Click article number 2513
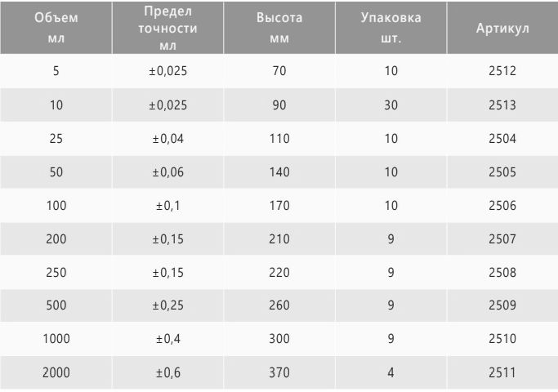Image resolution: width=558 pixels, height=392 pixels. pos(502,105)
